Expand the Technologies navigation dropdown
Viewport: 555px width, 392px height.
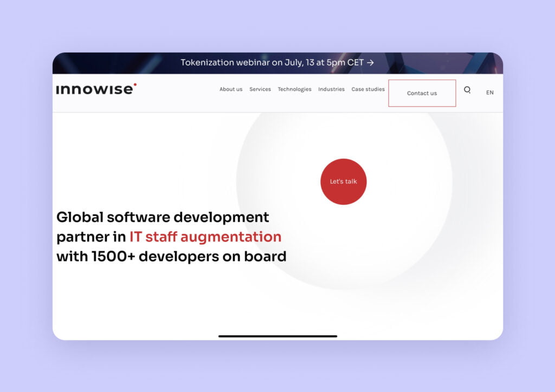[x=294, y=89]
